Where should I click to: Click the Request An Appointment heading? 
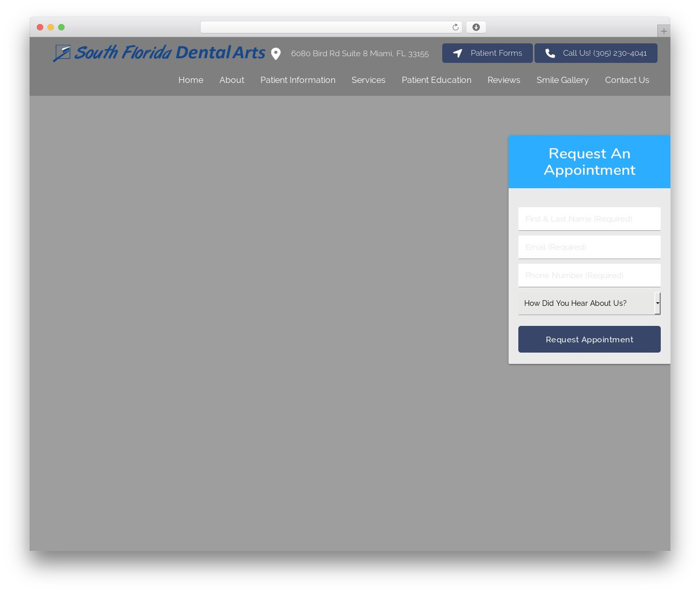click(590, 161)
